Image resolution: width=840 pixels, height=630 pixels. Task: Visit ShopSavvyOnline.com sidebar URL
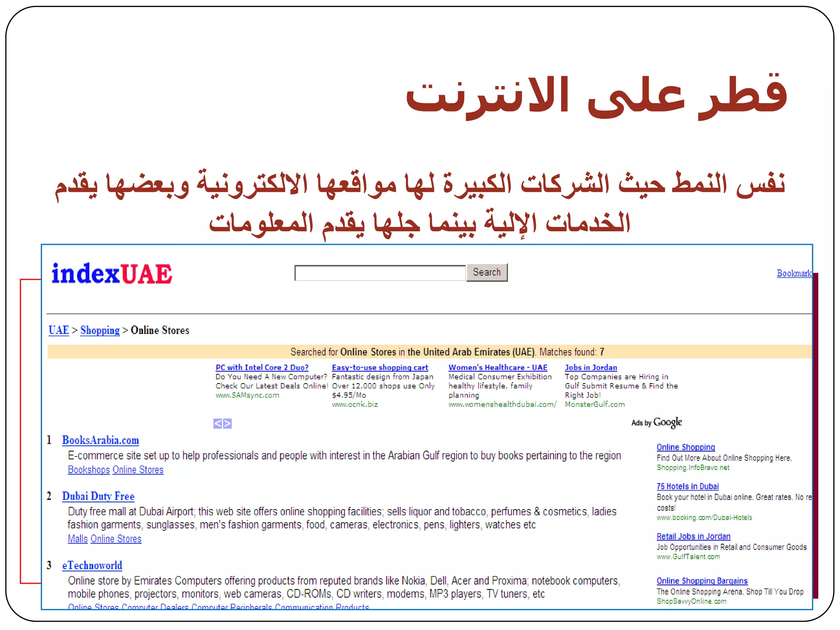[691, 601]
